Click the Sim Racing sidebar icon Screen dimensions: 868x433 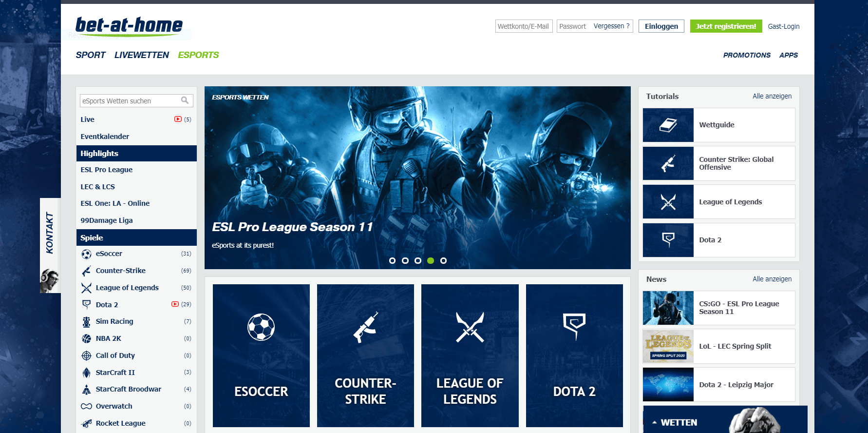coord(86,322)
